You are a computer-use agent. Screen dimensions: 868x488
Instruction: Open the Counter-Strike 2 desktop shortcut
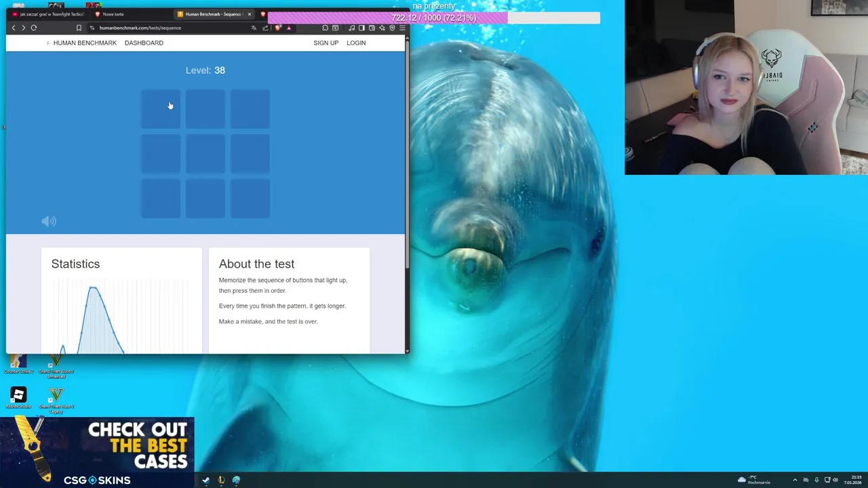coord(18,363)
